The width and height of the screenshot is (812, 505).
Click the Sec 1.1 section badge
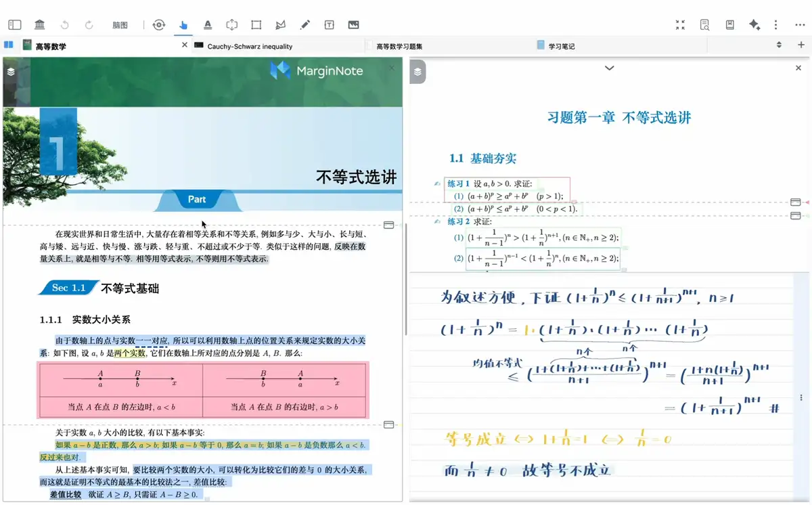point(68,288)
